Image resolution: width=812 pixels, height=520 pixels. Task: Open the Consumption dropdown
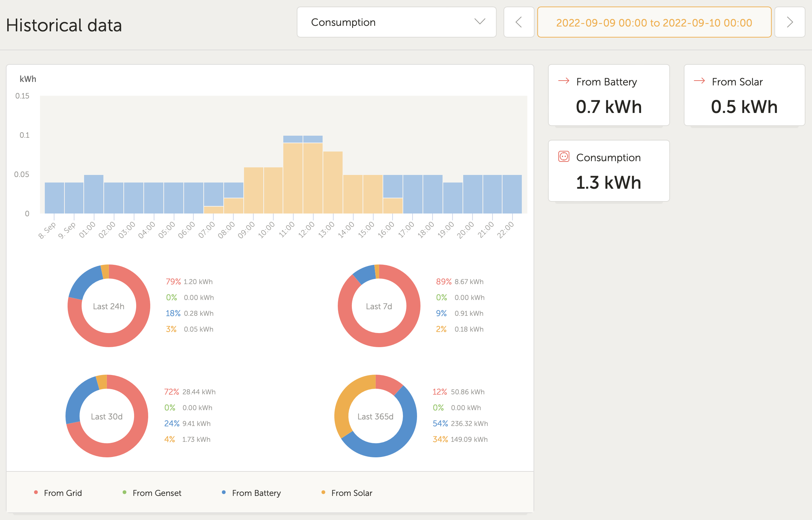click(x=396, y=22)
